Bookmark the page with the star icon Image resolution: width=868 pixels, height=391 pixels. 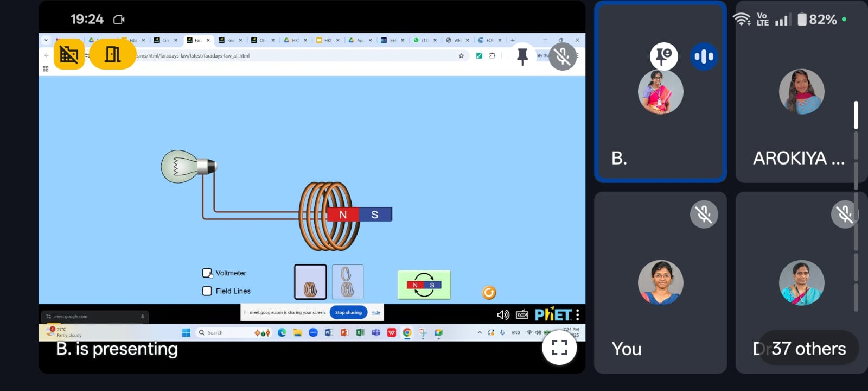click(461, 55)
